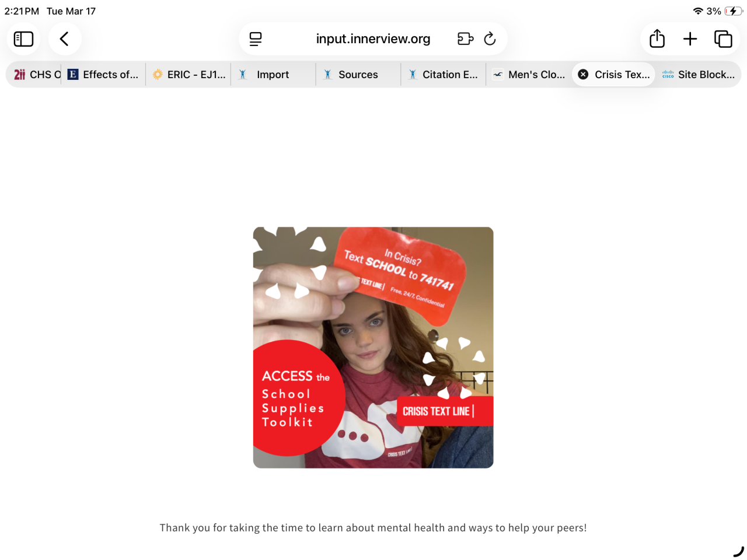Tap the 2:21 PM clock

click(22, 11)
